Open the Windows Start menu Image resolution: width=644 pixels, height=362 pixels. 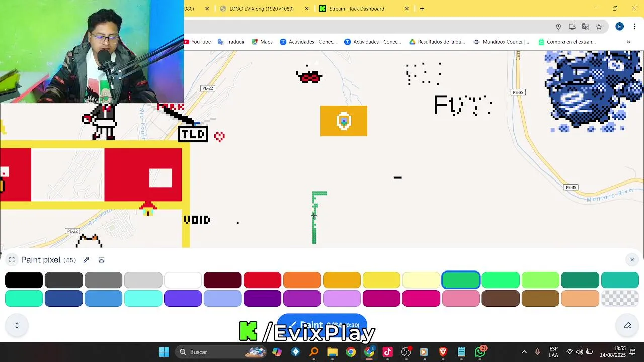click(x=164, y=352)
